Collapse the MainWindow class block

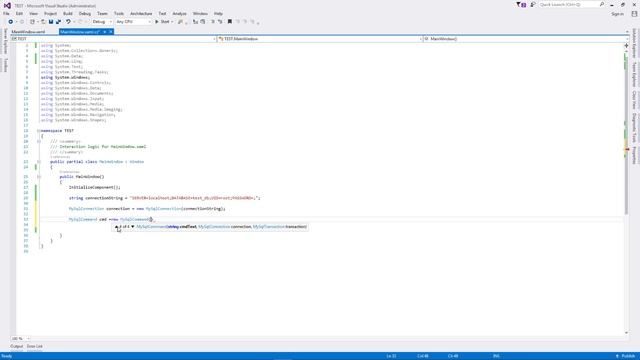[x=39, y=162]
